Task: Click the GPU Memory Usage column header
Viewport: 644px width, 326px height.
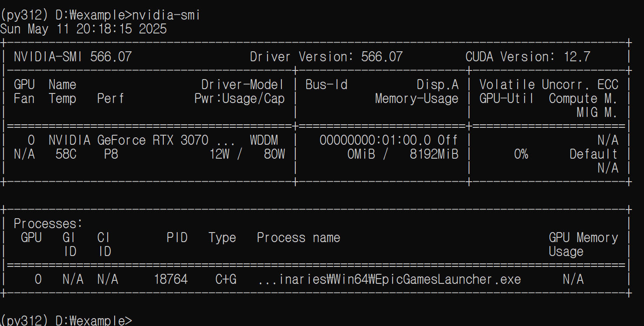Action: [x=583, y=245]
